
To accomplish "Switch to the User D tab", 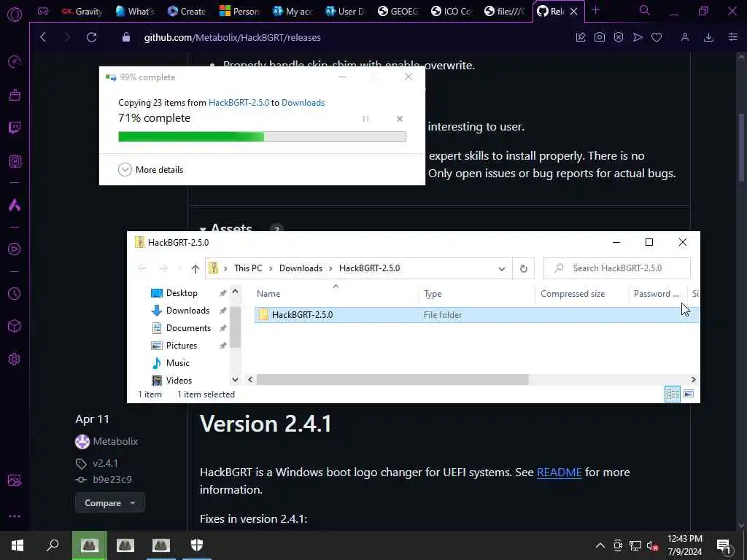I will click(x=346, y=12).
